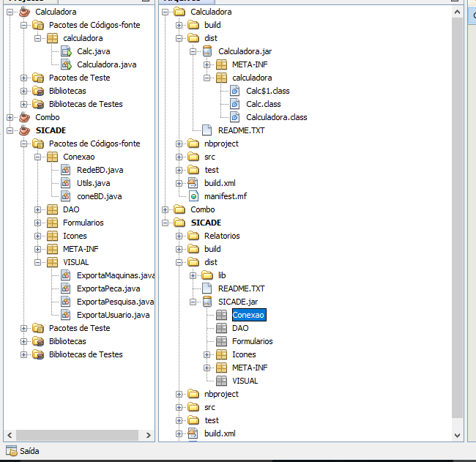The image size is (476, 462).
Task: Select the src folder under SICADE files
Action: pyautogui.click(x=209, y=407)
